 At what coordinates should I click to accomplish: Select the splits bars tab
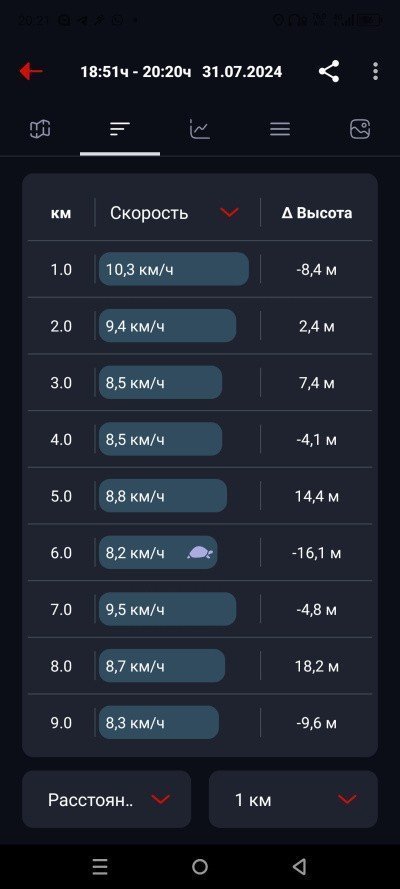120,129
